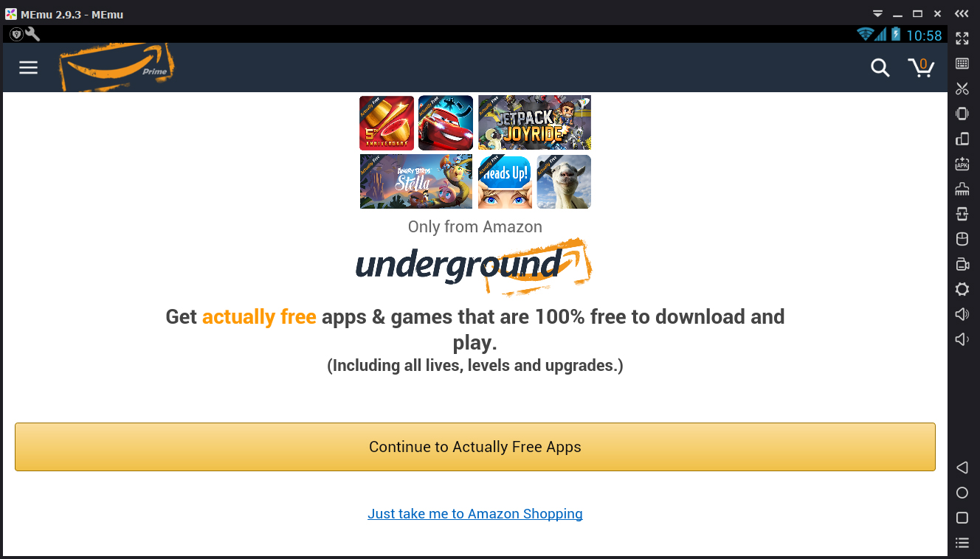
Task: Click Just take me to Amazon Shopping
Action: pyautogui.click(x=475, y=514)
